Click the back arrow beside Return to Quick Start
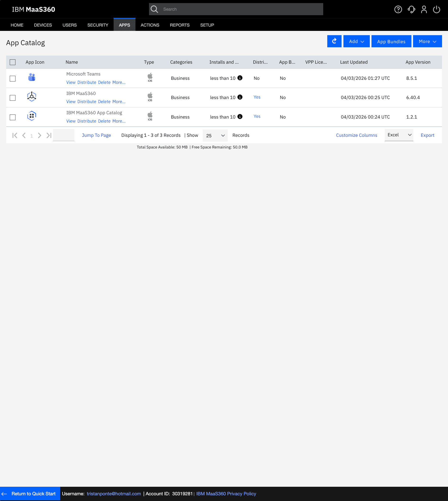 tap(4, 494)
